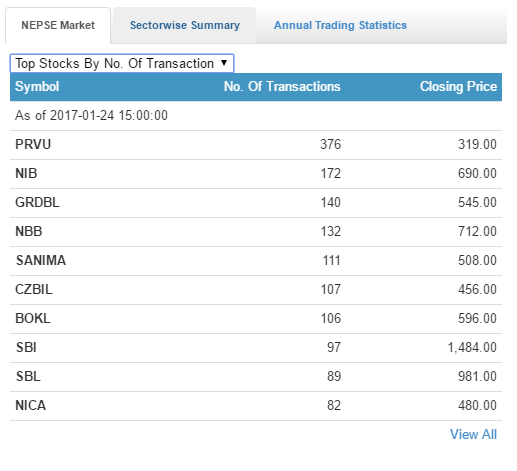Select the SANIMA symbol
Viewport: 517px width, 471px height.
(x=41, y=261)
